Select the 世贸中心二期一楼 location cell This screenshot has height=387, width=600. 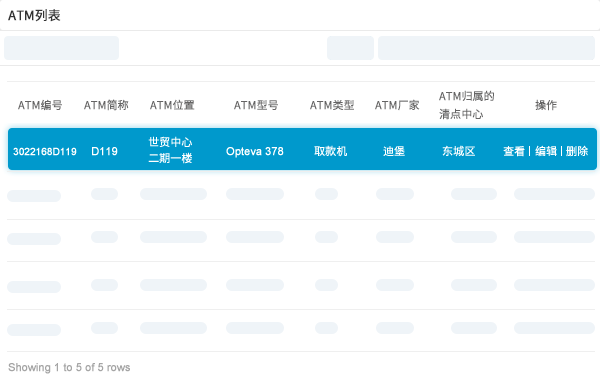coord(170,150)
